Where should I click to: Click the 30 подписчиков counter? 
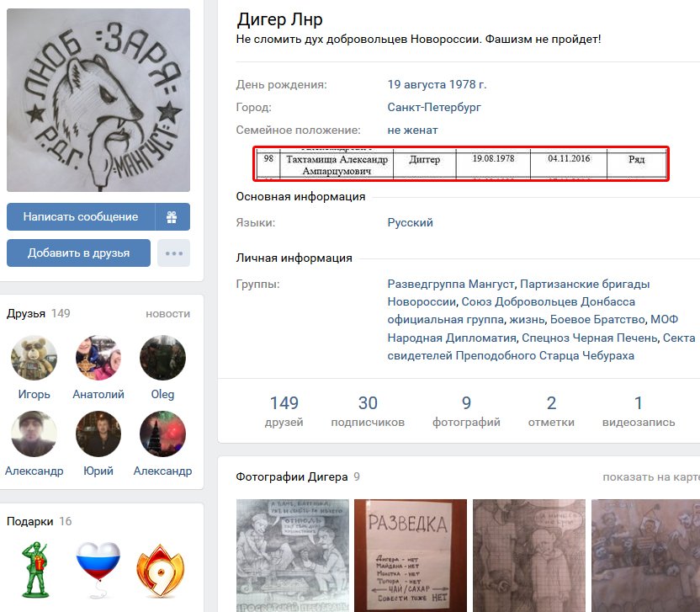(x=368, y=412)
